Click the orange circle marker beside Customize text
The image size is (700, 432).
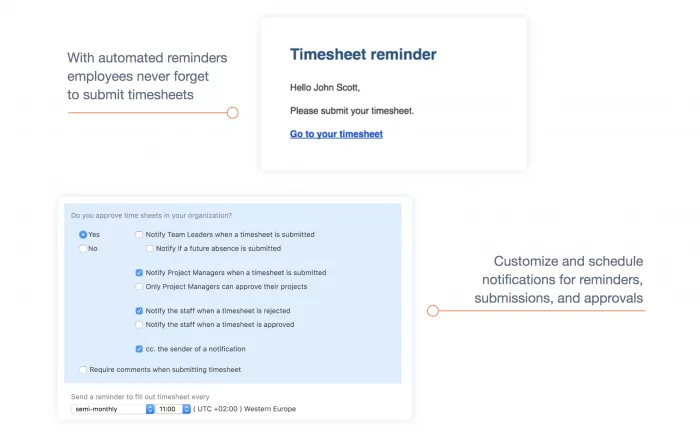433,311
